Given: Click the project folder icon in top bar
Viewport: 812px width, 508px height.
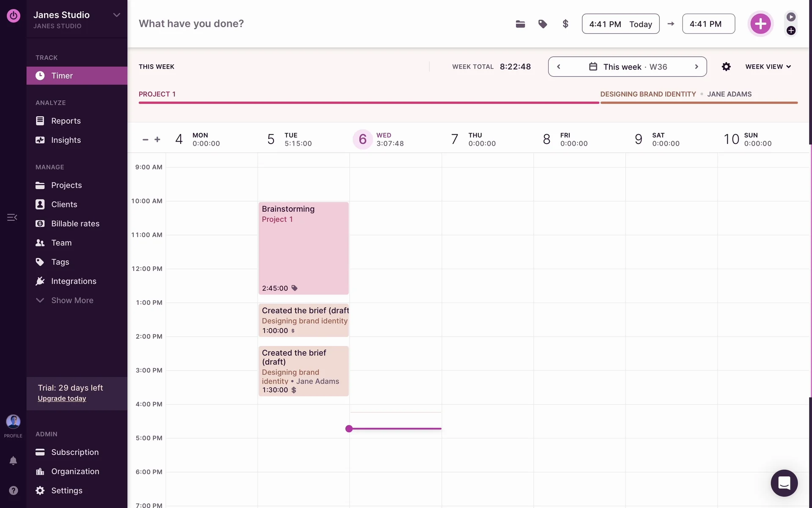Looking at the screenshot, I should 520,24.
